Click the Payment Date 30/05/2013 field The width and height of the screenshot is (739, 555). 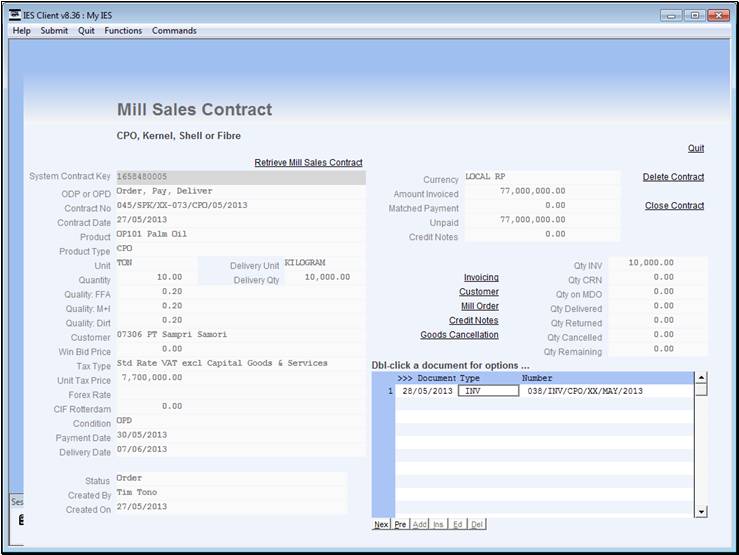tap(240, 435)
